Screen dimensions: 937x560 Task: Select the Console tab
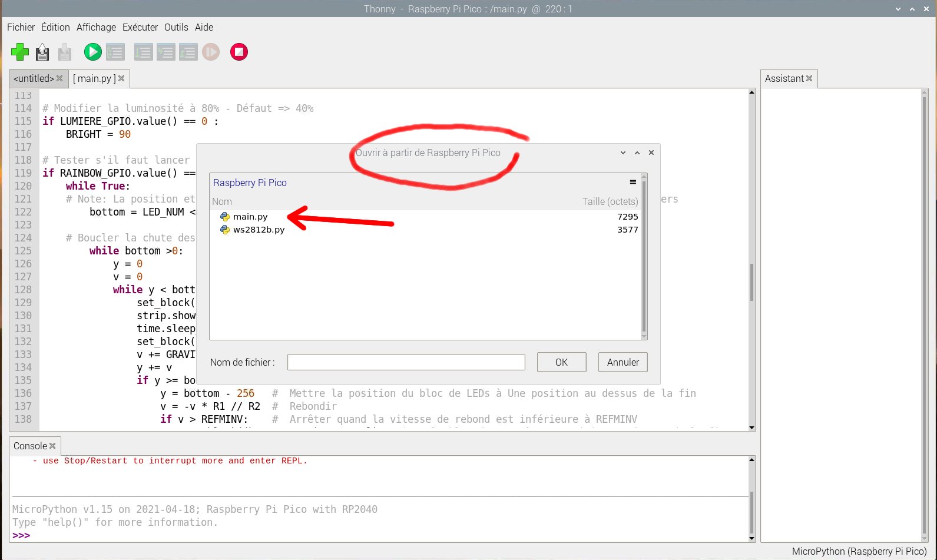coord(30,446)
